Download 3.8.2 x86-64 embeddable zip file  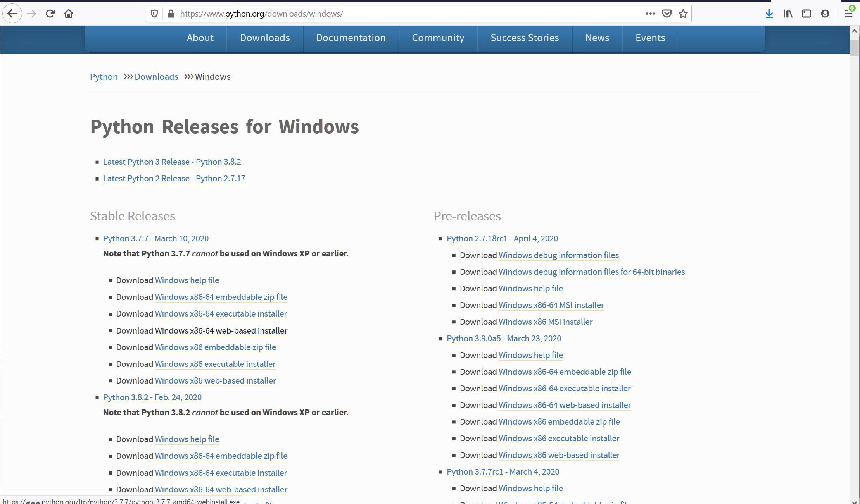coord(221,456)
